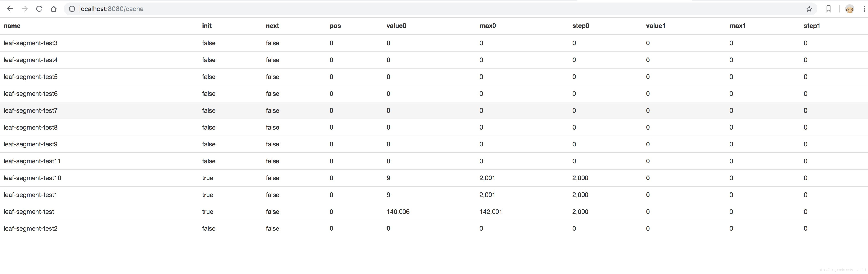Click the leaf-segment-test2 row name
This screenshot has width=868, height=274.
point(31,228)
